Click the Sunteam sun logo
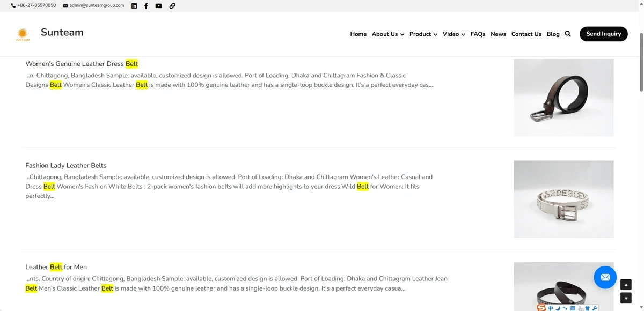The image size is (644, 311). [23, 35]
